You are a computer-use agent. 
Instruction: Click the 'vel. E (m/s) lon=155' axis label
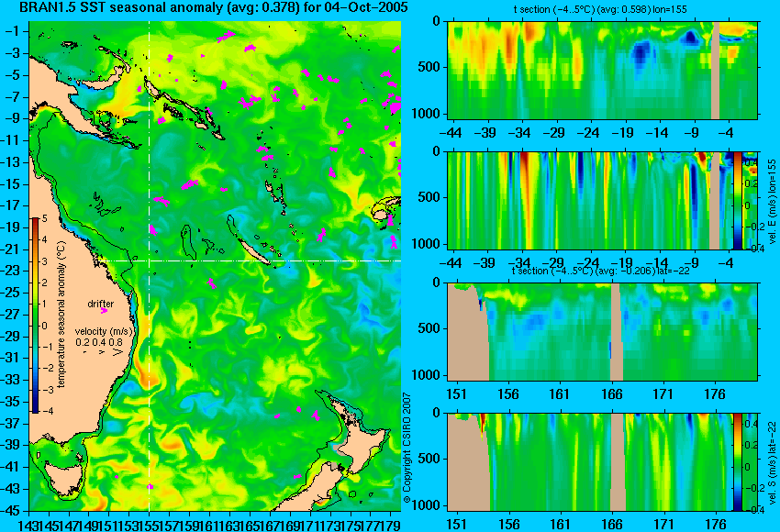772,202
